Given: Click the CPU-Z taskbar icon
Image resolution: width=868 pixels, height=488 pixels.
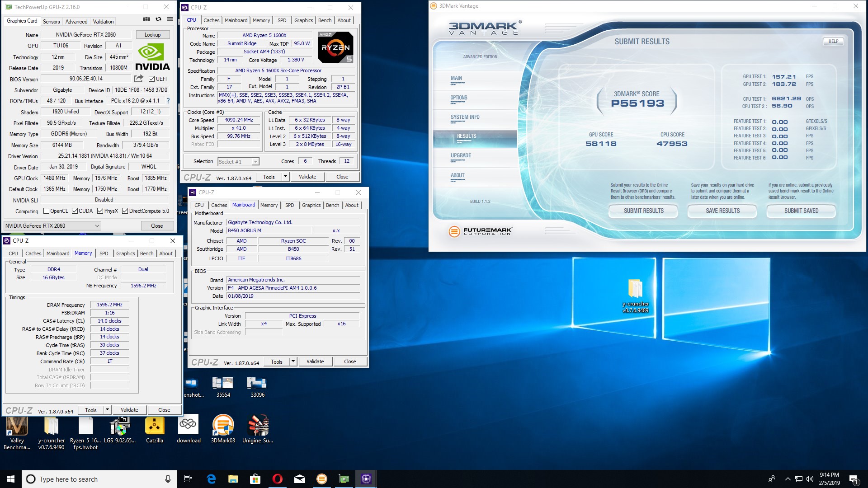Looking at the screenshot, I should [366, 479].
